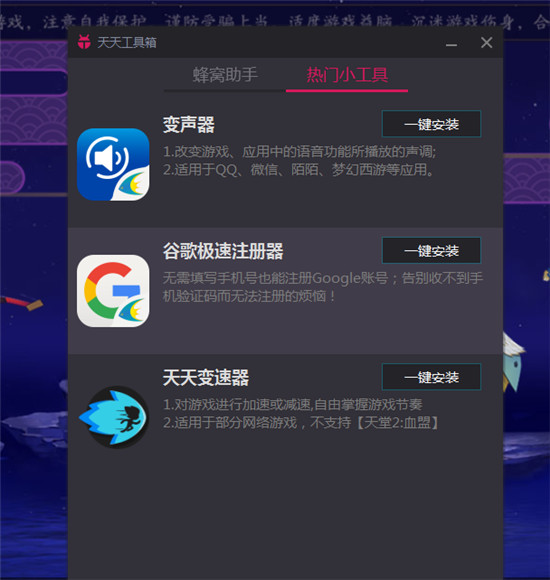Screen dimensions: 550x580
Task: Click the 天天变速器 title text
Action: pos(206,378)
